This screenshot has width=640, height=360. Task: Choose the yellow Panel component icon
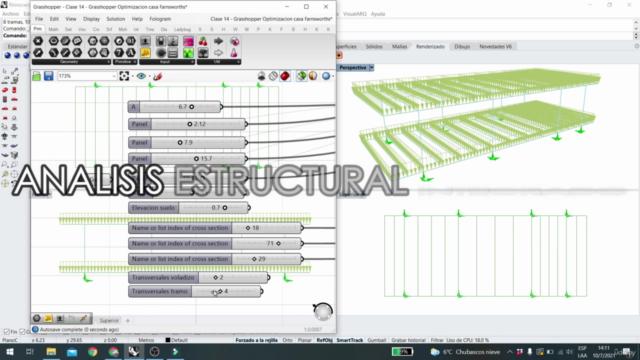(x=145, y=53)
